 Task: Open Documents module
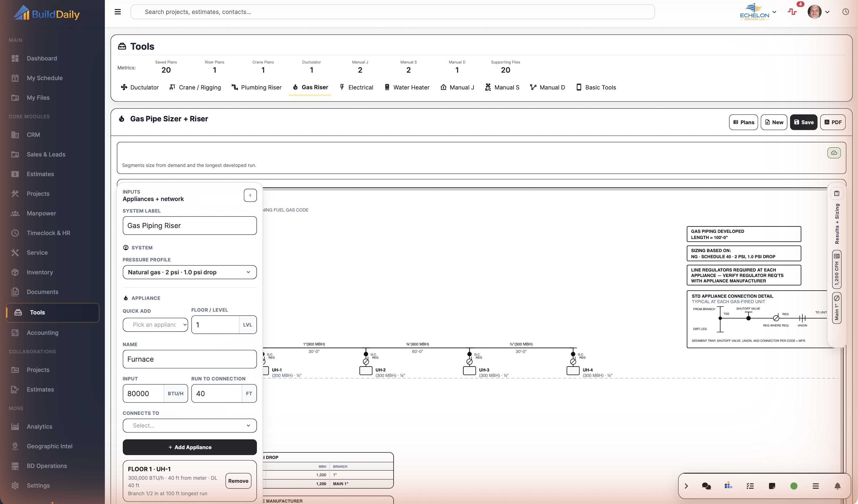click(x=52, y=292)
